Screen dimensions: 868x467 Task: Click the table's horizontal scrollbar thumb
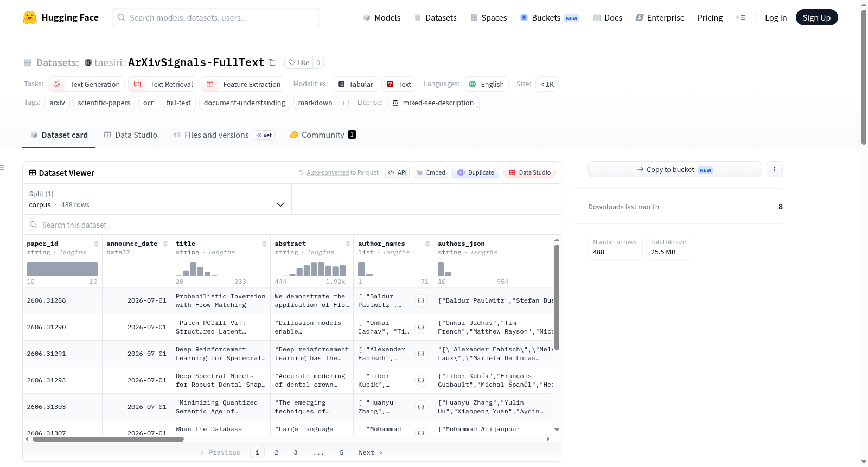point(108,439)
